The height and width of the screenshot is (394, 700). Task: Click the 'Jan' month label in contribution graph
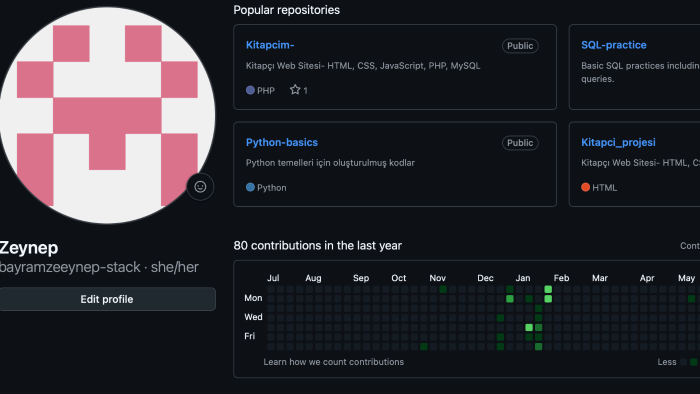[x=523, y=278]
